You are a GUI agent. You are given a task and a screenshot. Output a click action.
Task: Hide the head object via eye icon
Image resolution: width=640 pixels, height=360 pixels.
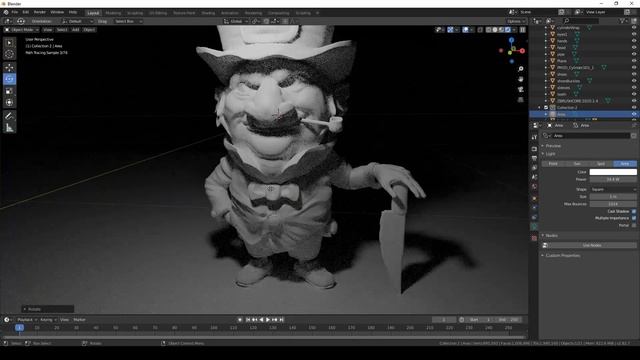click(634, 47)
